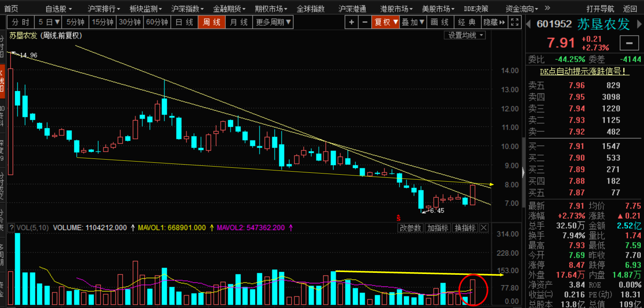Expand 资金流向 menu
Image resolution: width=644 pixels, height=308 pixels.
[522, 9]
